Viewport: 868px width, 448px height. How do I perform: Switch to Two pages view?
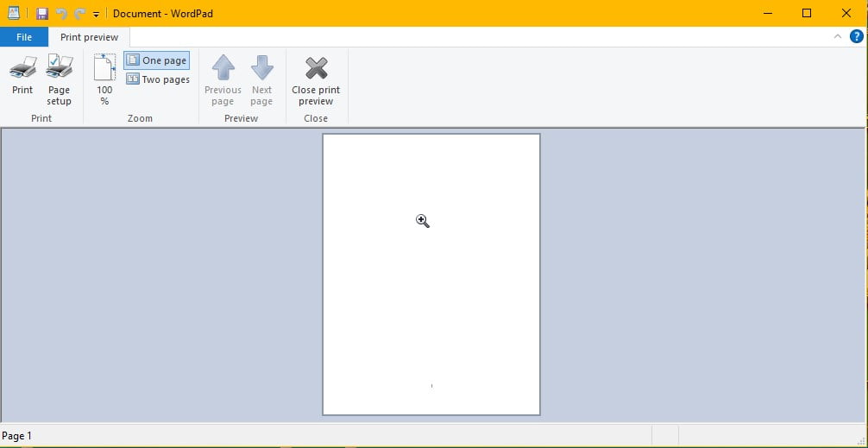[x=158, y=79]
